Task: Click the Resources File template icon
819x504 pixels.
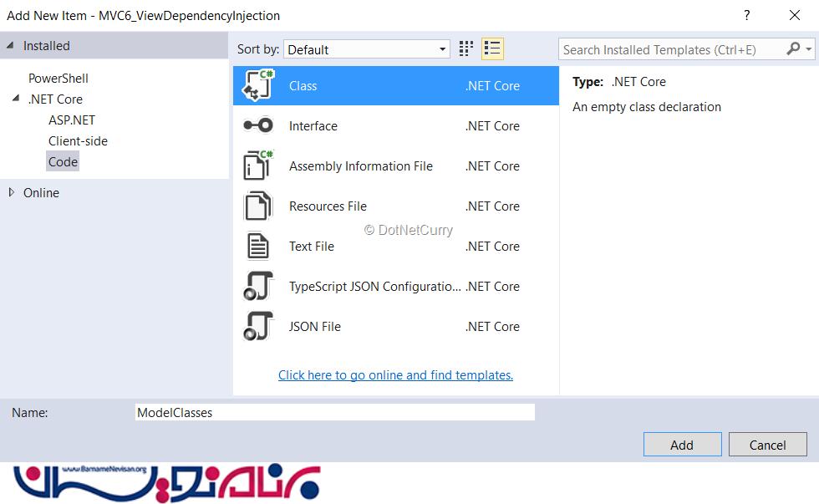Action: (258, 206)
